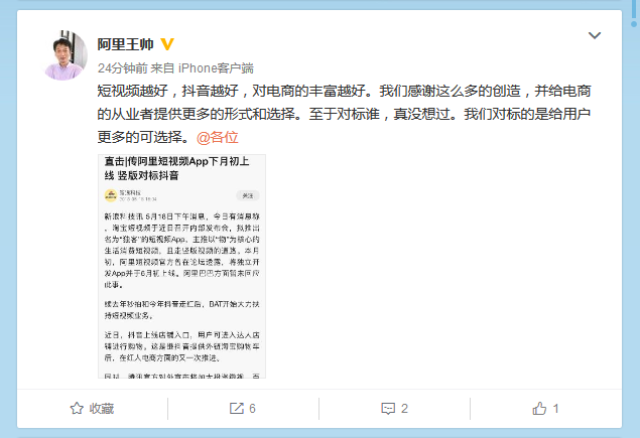This screenshot has width=640, height=438.
Task: Open the @各位 mention link
Action: 217,137
